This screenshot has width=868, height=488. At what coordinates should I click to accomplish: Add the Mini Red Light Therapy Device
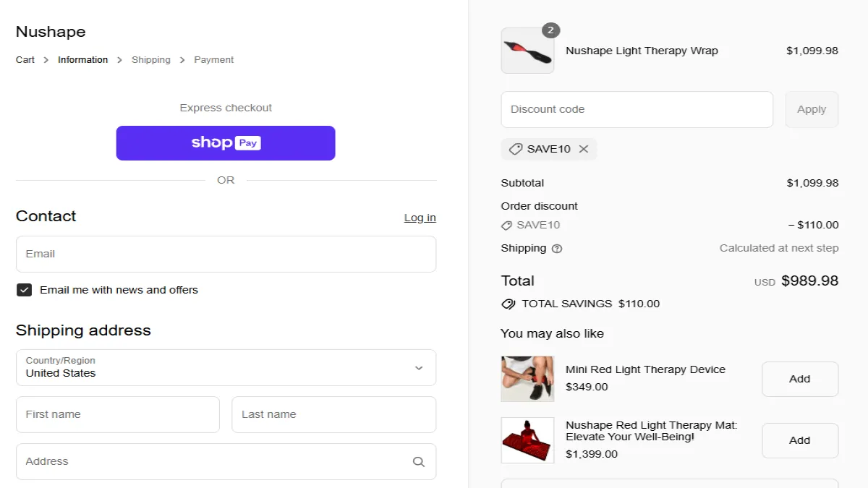point(800,378)
